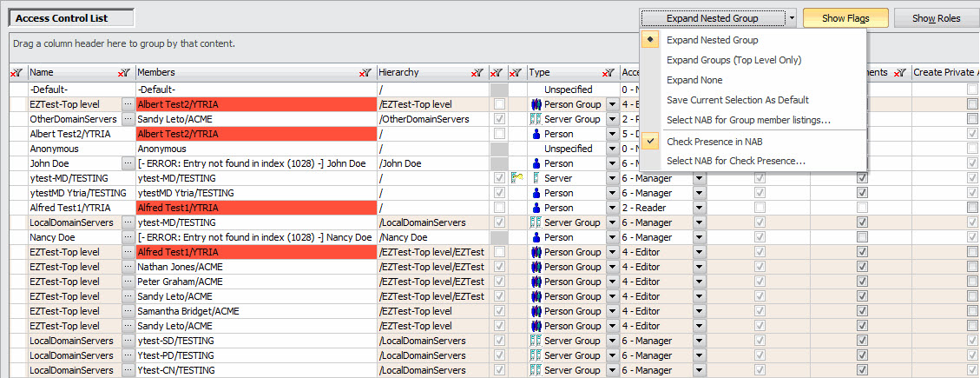Click the Access Control List title field
This screenshot has height=378, width=980.
(x=72, y=17)
